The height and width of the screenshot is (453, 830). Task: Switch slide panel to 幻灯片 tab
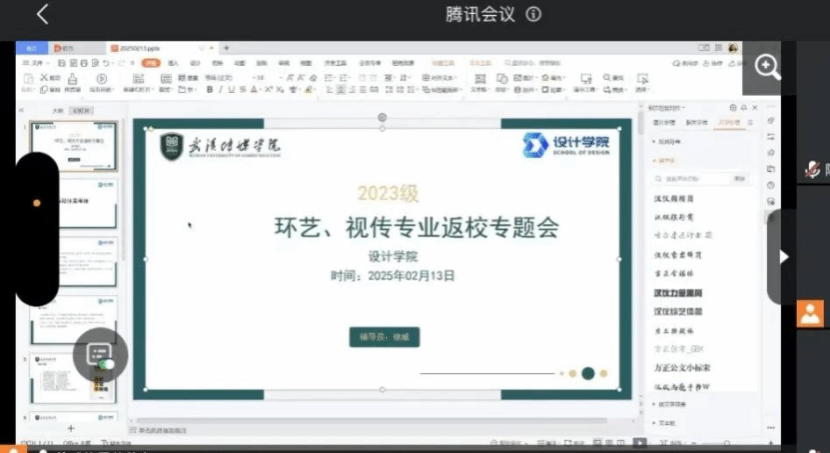point(81,111)
